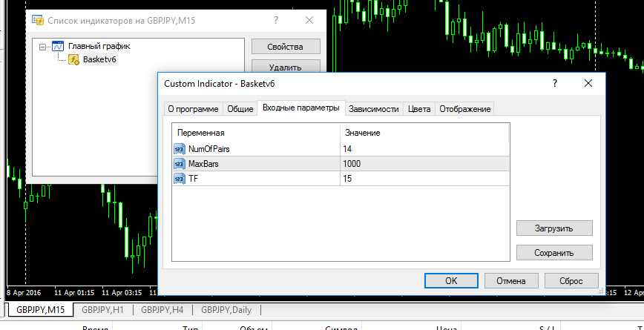Open the Общие tab
The image size is (644, 330).
coord(240,109)
